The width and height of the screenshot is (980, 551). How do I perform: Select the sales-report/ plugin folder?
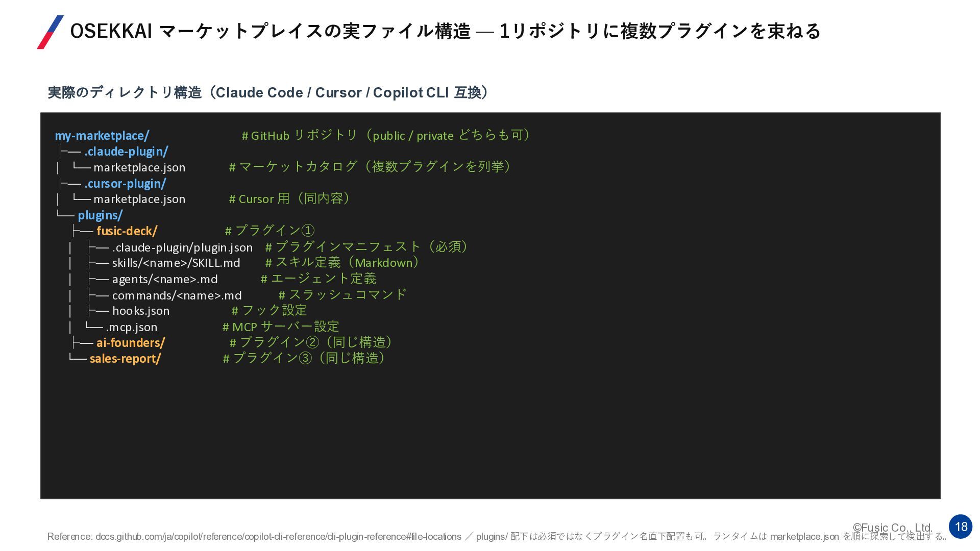pos(125,359)
